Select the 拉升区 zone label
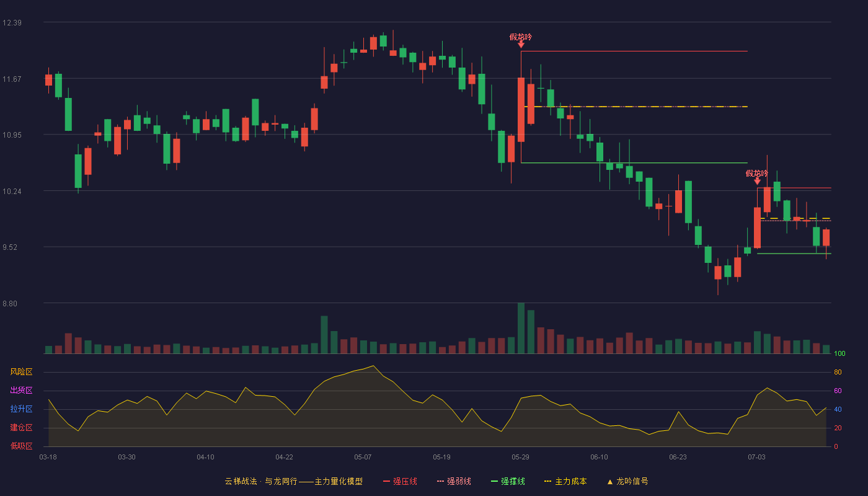This screenshot has height=496, width=868. coord(21,409)
